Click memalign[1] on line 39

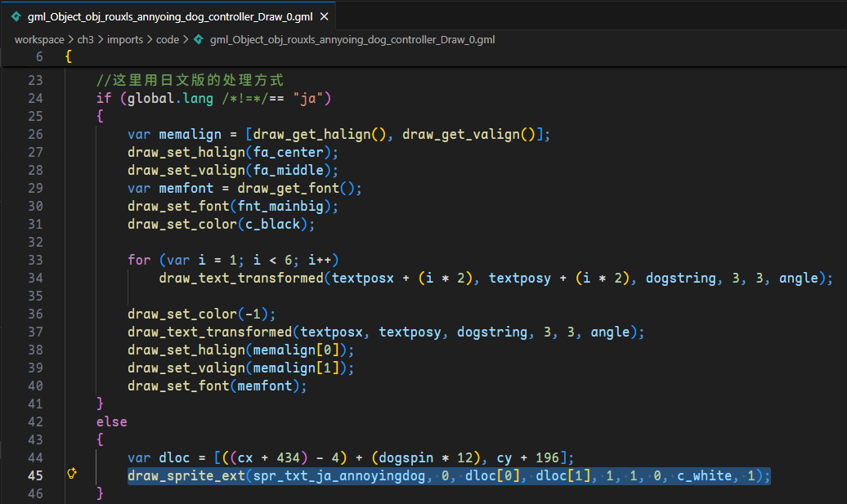[296, 368]
